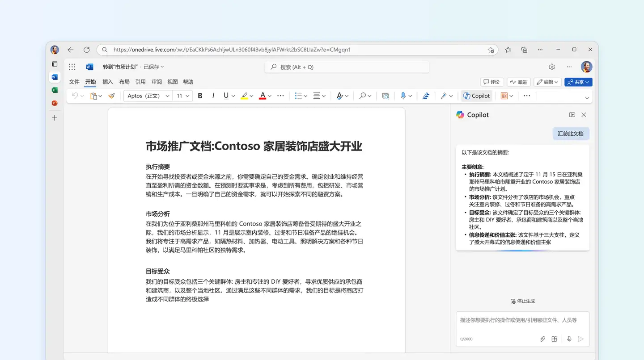Click the blue Word logo beside the document title
644x360 pixels.
click(x=89, y=67)
